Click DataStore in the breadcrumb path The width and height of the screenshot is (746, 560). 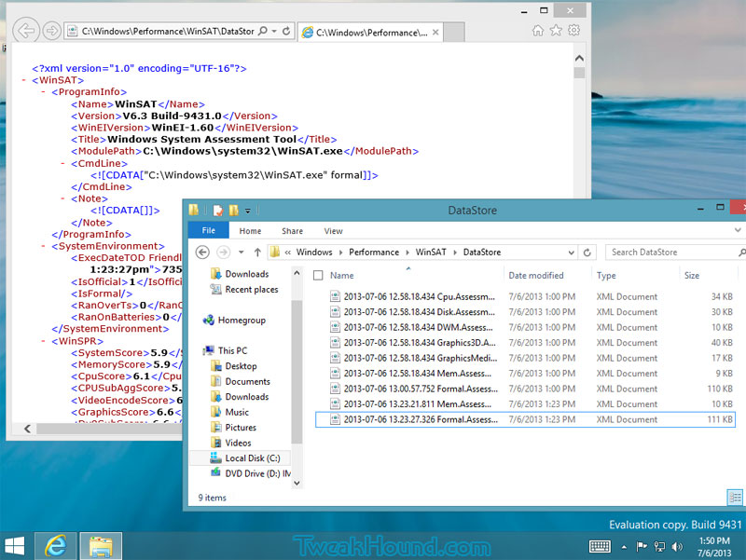click(x=482, y=252)
